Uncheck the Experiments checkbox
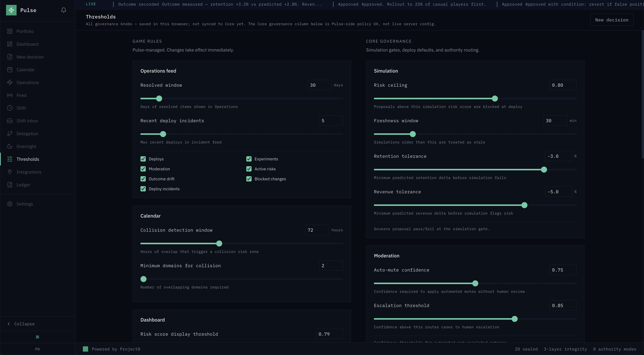This screenshot has width=644, height=355. tap(249, 159)
